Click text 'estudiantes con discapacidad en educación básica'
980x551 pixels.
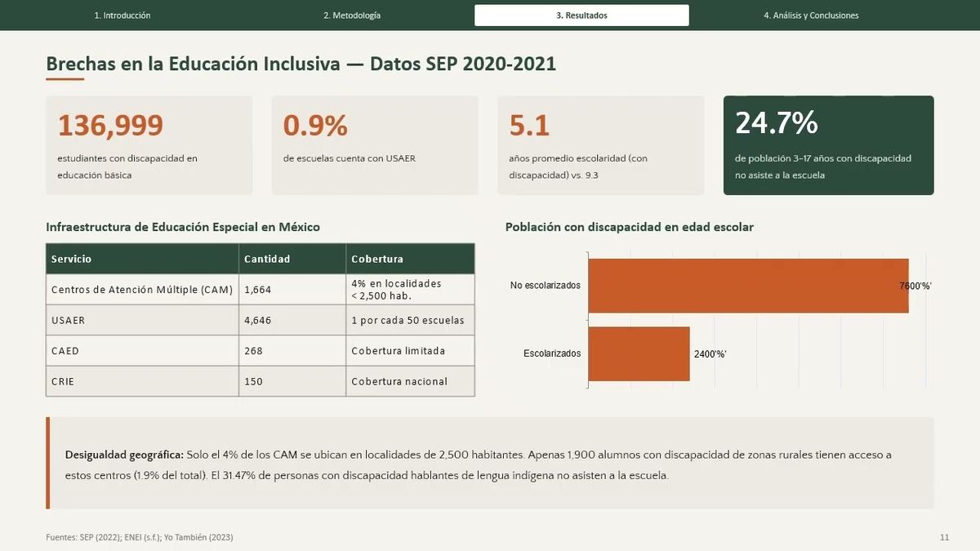point(127,167)
